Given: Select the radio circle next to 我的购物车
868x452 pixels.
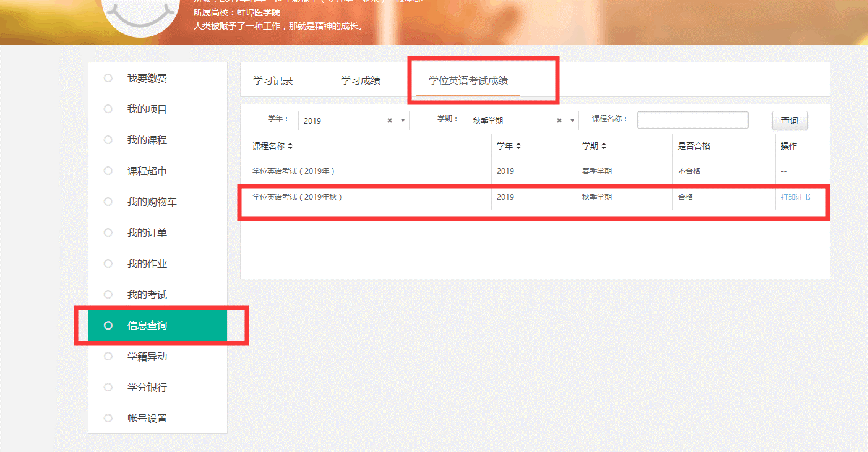Looking at the screenshot, I should (x=108, y=202).
